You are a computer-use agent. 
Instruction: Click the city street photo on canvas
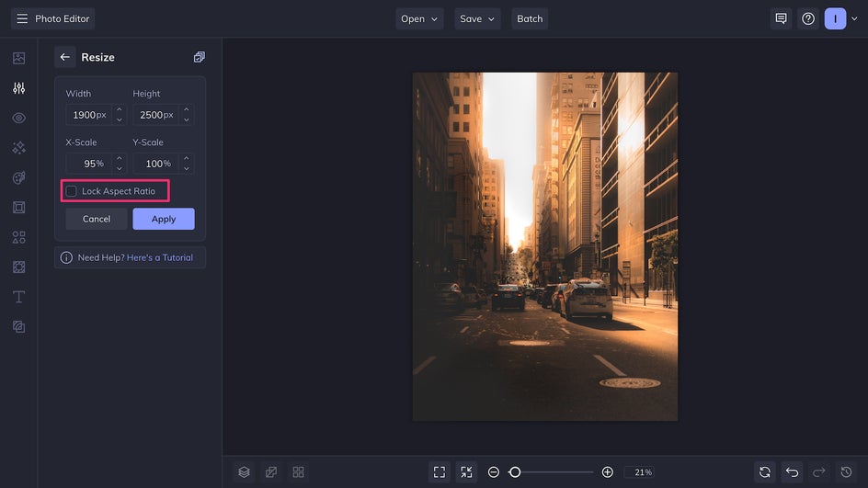(x=545, y=247)
